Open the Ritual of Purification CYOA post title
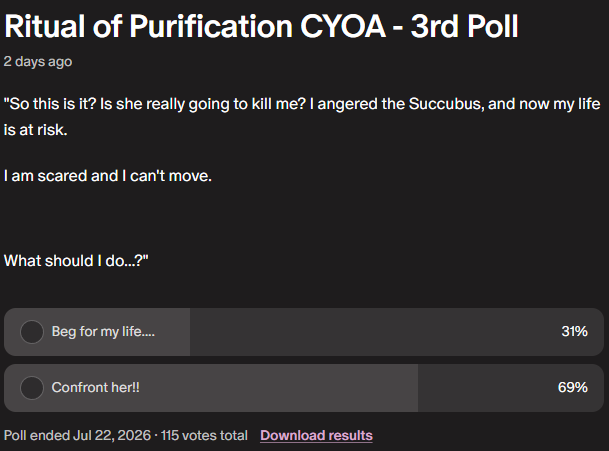 261,26
